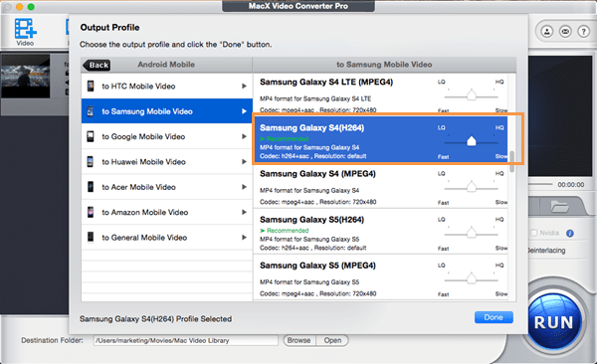Click the email envelope icon
This screenshot has height=364, width=597.
pyautogui.click(x=565, y=31)
